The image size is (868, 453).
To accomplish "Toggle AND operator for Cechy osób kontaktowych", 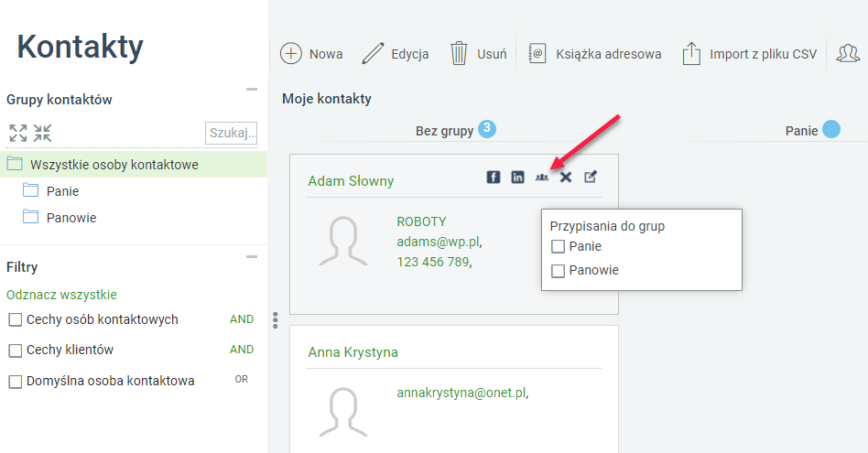I will (242, 319).
